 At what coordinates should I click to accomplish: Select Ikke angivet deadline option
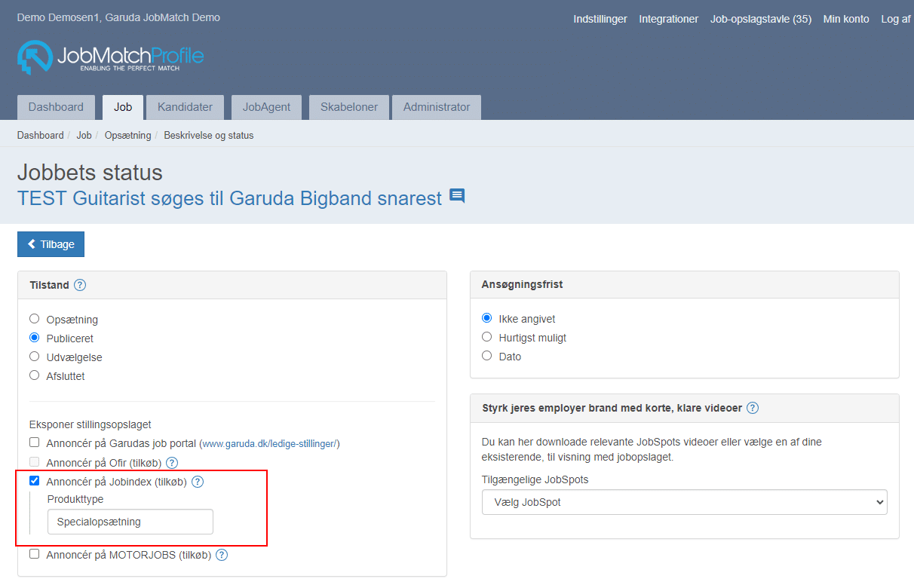(486, 318)
